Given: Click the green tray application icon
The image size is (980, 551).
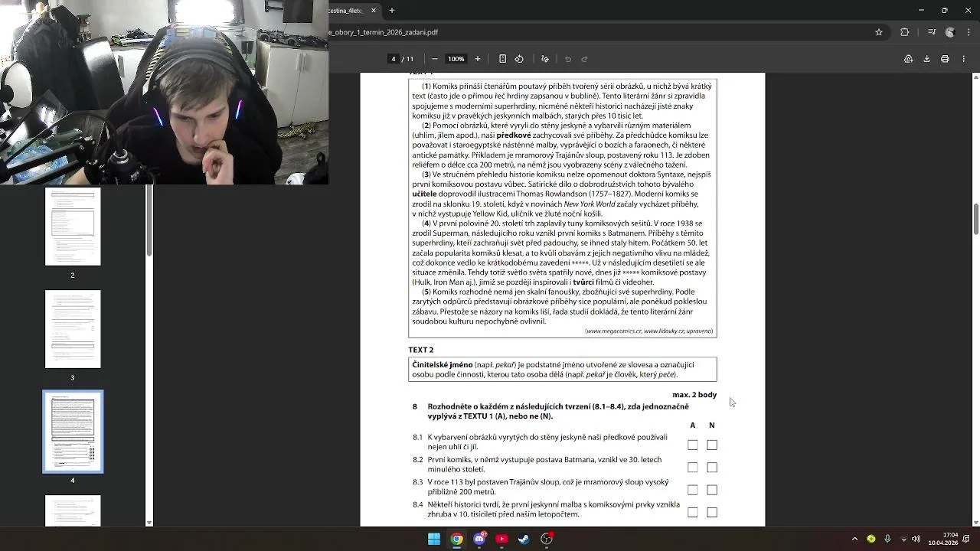Looking at the screenshot, I should point(871,539).
